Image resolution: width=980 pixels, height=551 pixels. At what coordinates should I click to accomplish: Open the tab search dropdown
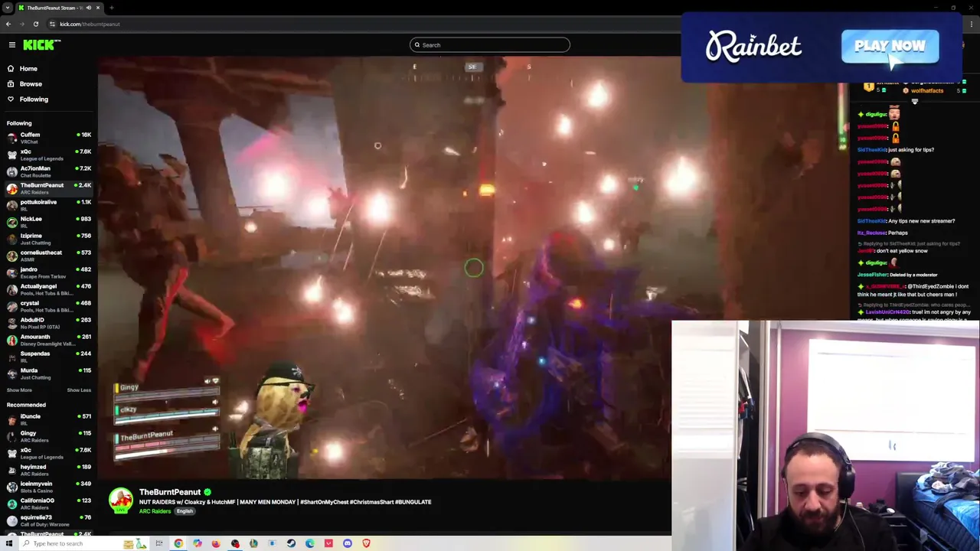8,8
